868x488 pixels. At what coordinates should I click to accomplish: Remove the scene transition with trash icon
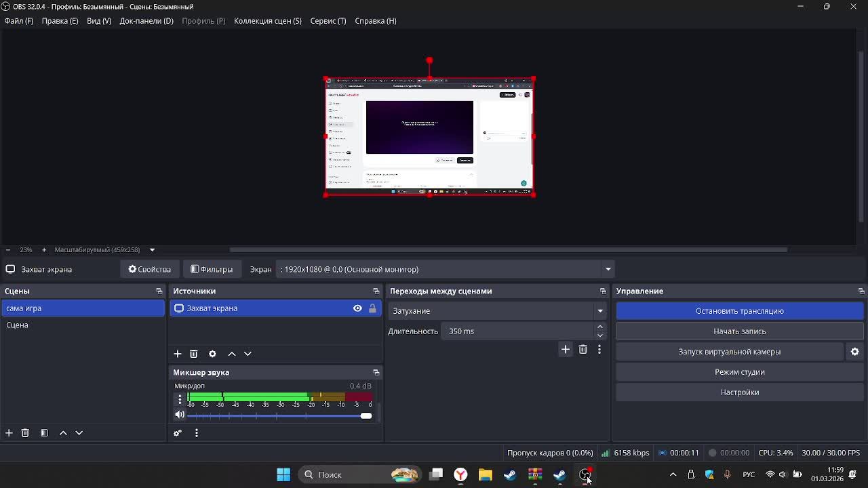tap(583, 349)
